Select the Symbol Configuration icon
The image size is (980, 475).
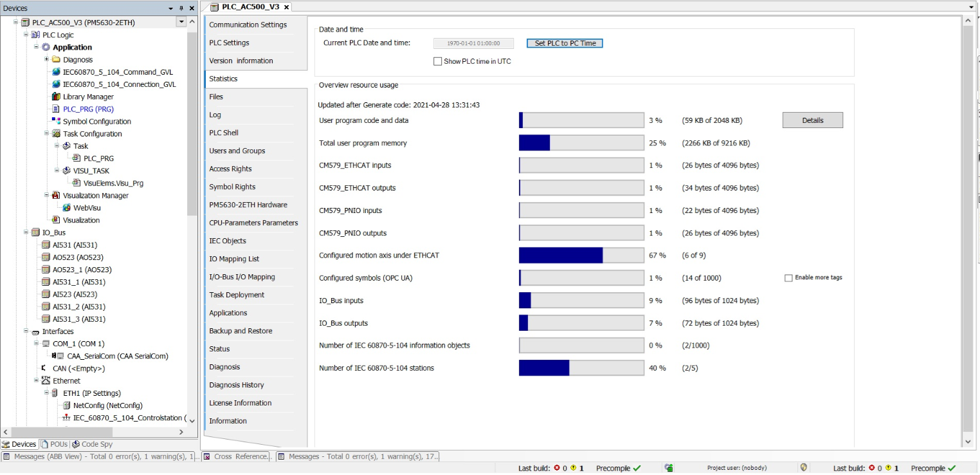tap(57, 121)
